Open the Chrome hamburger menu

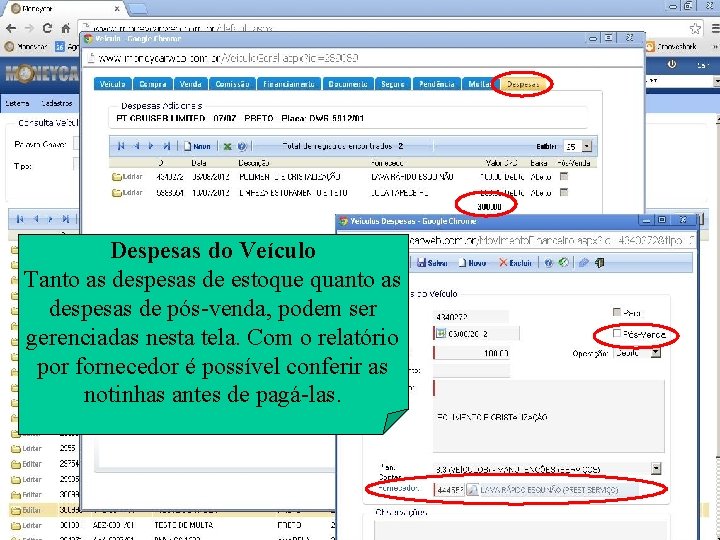[715, 28]
